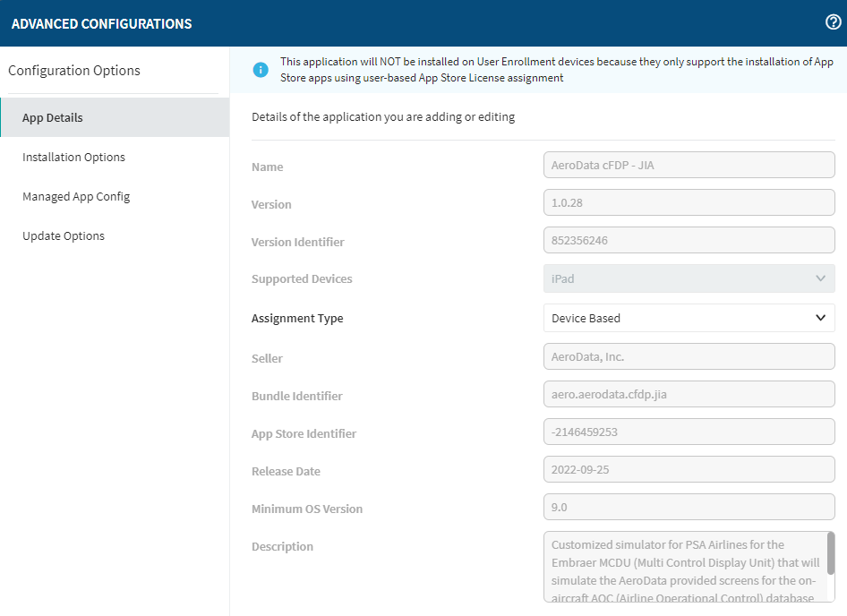Click the Seller field AeroData, Inc.
Viewport: 847px width, 616px height.
click(x=689, y=356)
